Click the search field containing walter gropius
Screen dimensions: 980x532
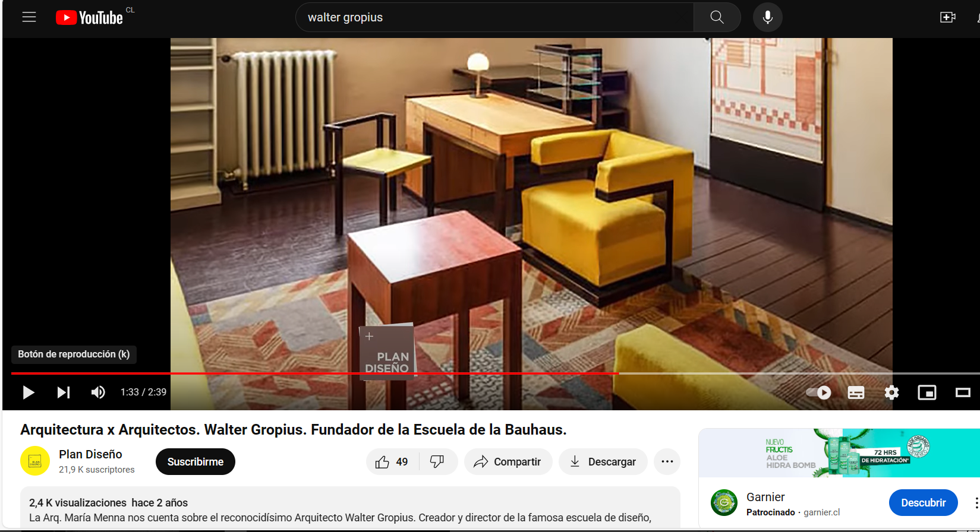tap(494, 17)
